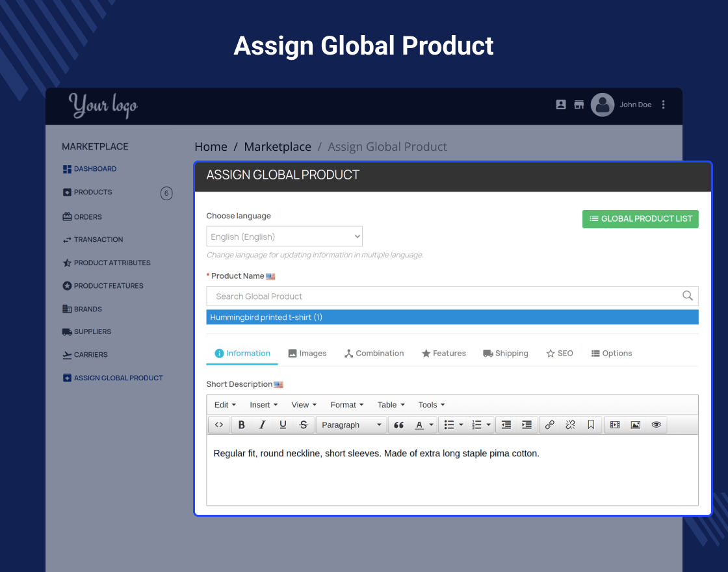
Task: Increase indent of the text
Action: pos(526,425)
